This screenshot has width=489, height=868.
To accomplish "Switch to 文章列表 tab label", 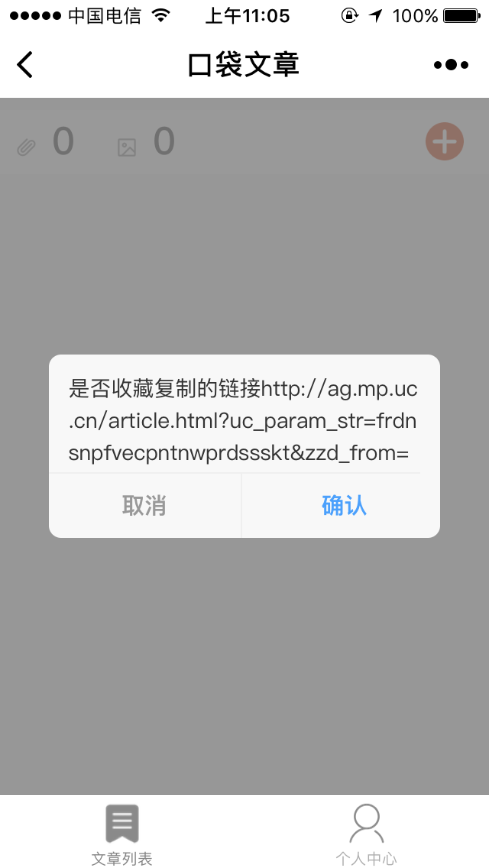I will (121, 859).
